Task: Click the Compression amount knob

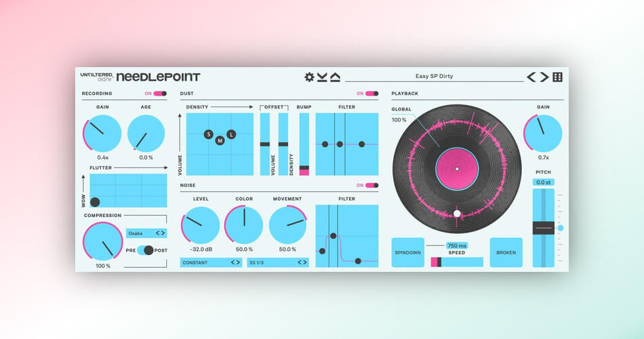Action: click(x=102, y=241)
